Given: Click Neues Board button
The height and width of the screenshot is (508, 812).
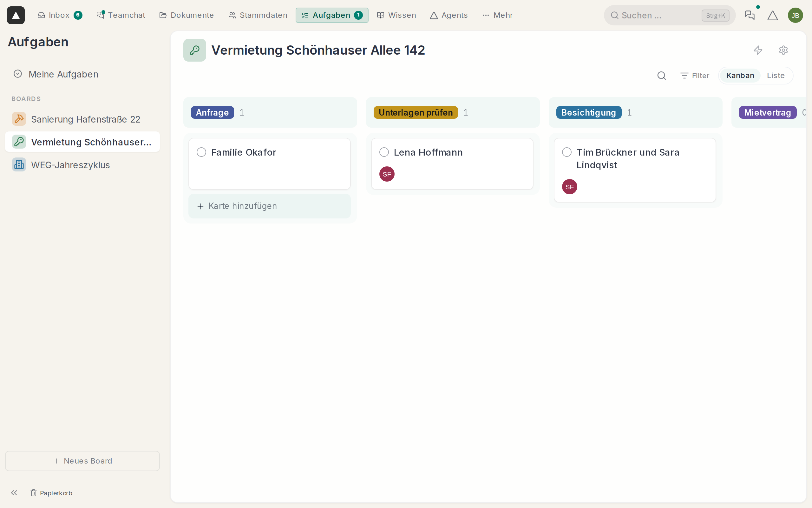Looking at the screenshot, I should click(x=82, y=461).
